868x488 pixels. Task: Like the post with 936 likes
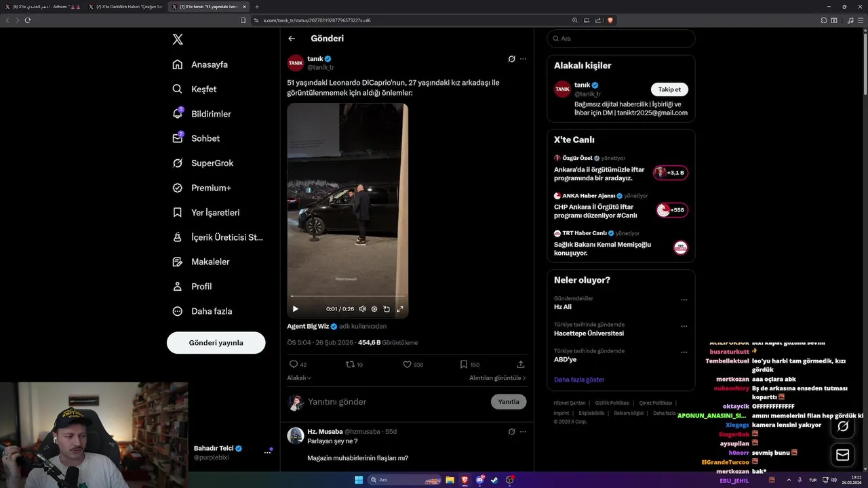[x=407, y=364]
